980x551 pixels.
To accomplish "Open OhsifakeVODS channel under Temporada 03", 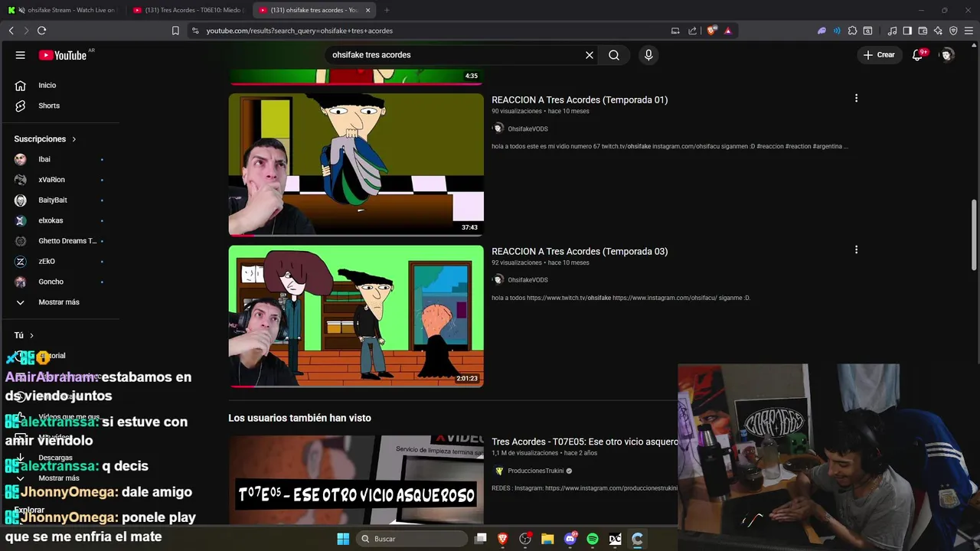I will [x=528, y=280].
